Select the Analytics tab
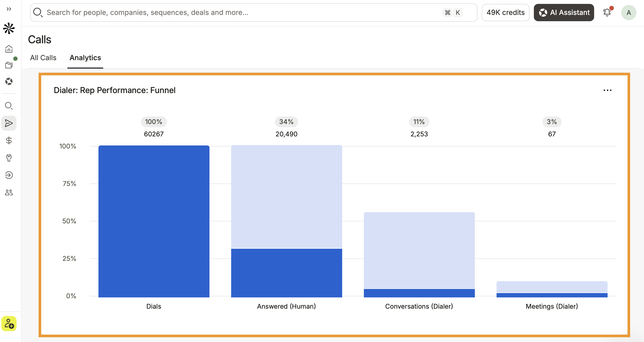 click(x=85, y=58)
